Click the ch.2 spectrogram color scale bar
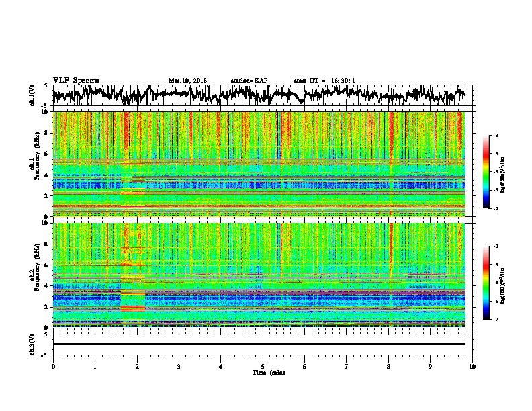This screenshot has height=411, width=532. tap(486, 283)
